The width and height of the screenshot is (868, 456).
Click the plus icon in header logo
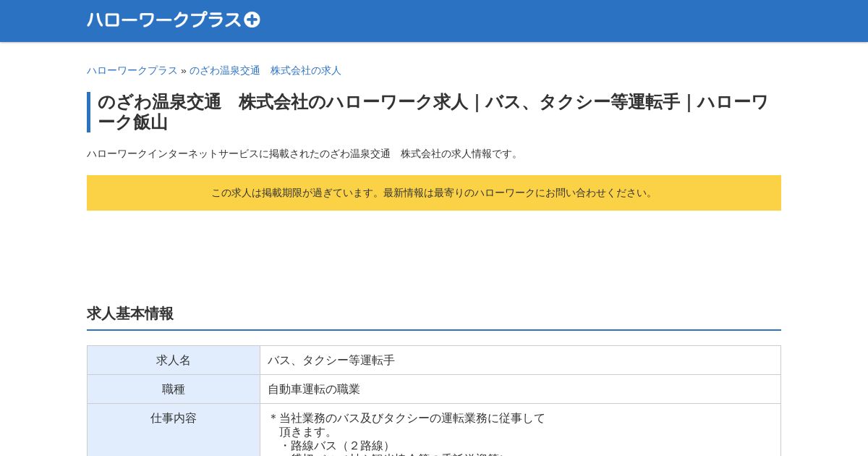[x=252, y=20]
